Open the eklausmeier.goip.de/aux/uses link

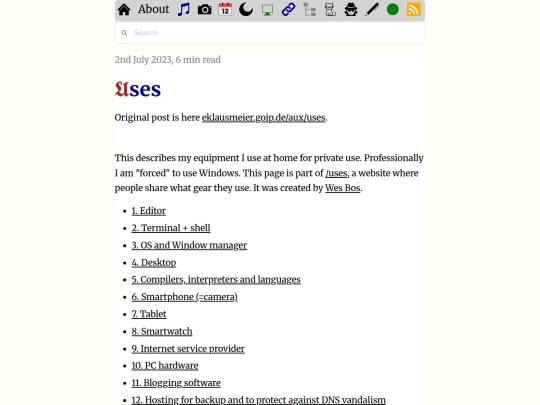pos(263,118)
